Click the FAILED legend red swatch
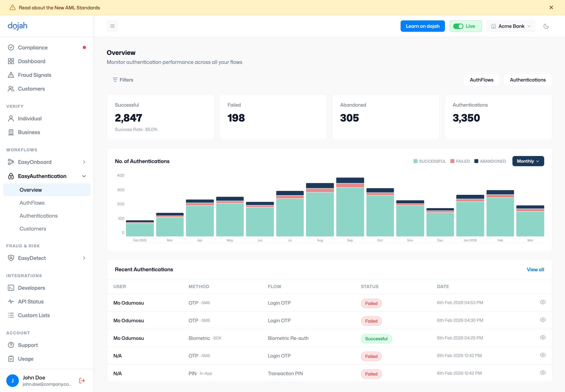The width and height of the screenshot is (565, 392). [452, 161]
